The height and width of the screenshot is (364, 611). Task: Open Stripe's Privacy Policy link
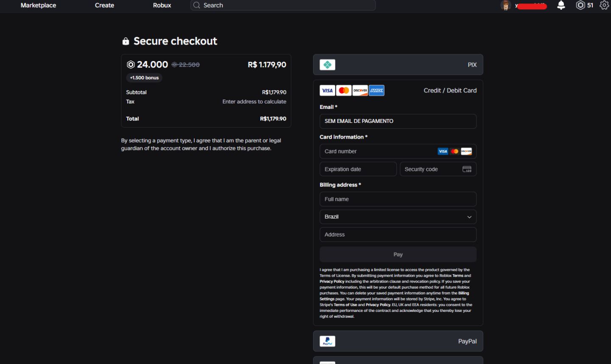[378, 305]
